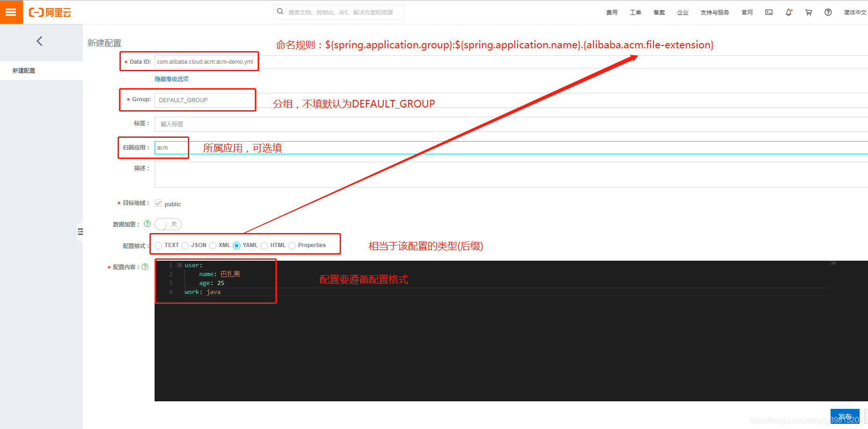This screenshot has width=868, height=429.
Task: Select the HTML format radio button
Action: 264,246
